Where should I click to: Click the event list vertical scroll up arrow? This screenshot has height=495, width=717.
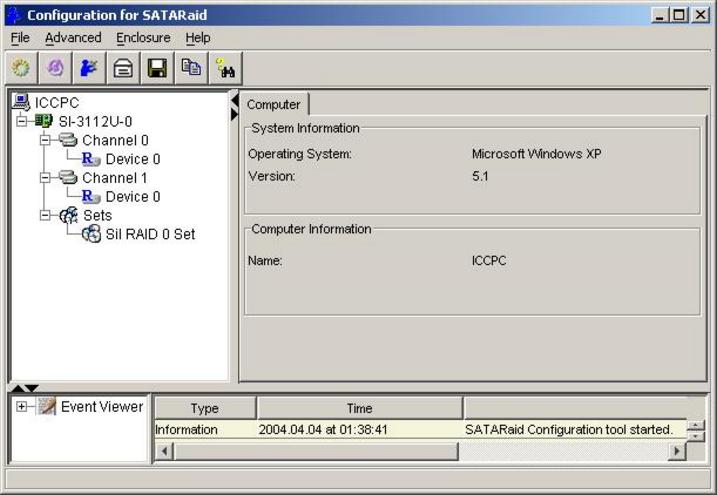[x=696, y=425]
